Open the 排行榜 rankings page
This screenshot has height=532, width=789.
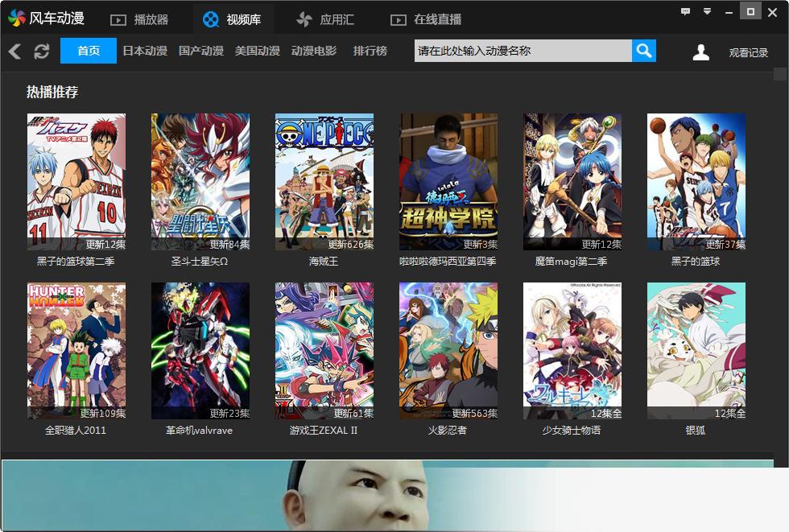[x=370, y=51]
